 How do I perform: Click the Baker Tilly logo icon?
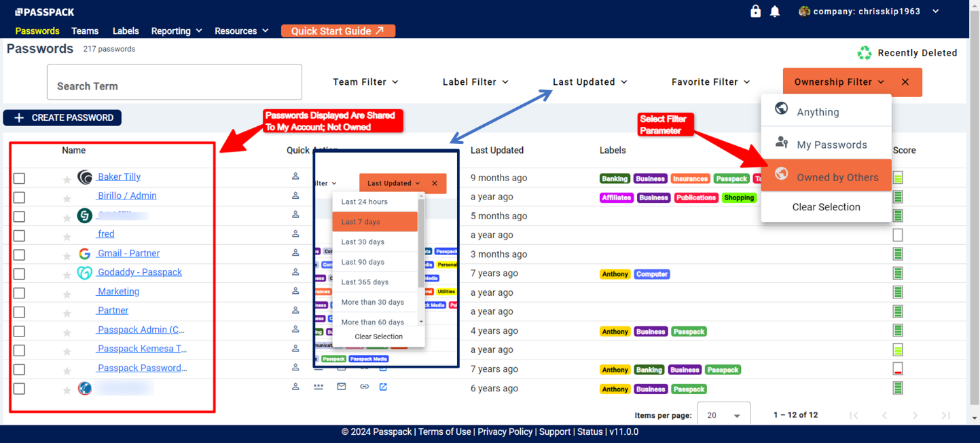point(85,177)
